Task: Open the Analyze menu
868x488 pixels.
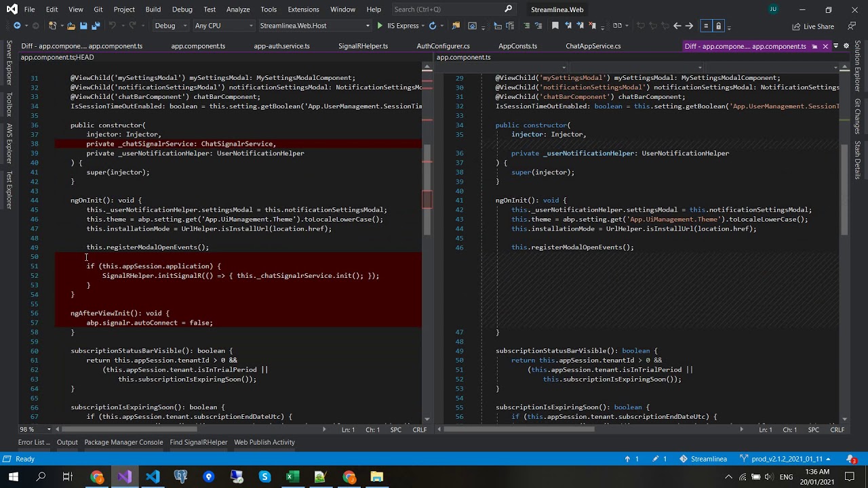Action: [238, 9]
